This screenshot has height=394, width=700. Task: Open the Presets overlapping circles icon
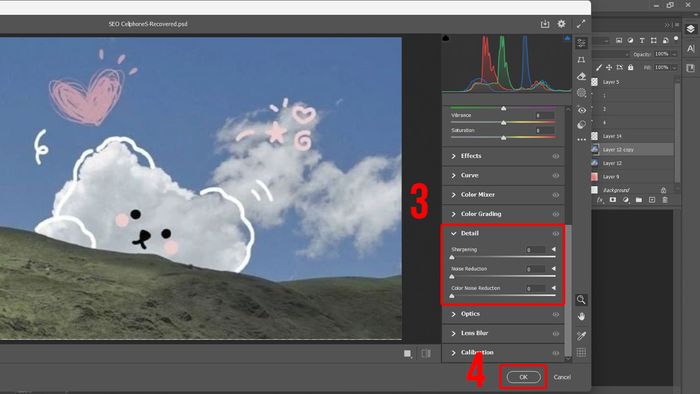point(581,125)
